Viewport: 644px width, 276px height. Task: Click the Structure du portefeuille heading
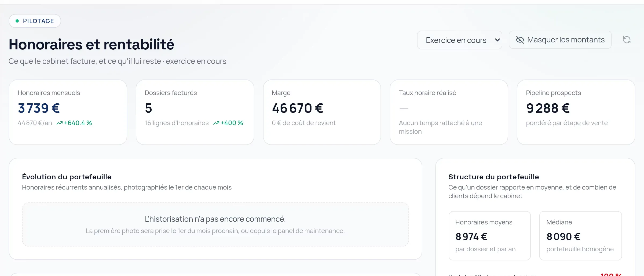493,177
